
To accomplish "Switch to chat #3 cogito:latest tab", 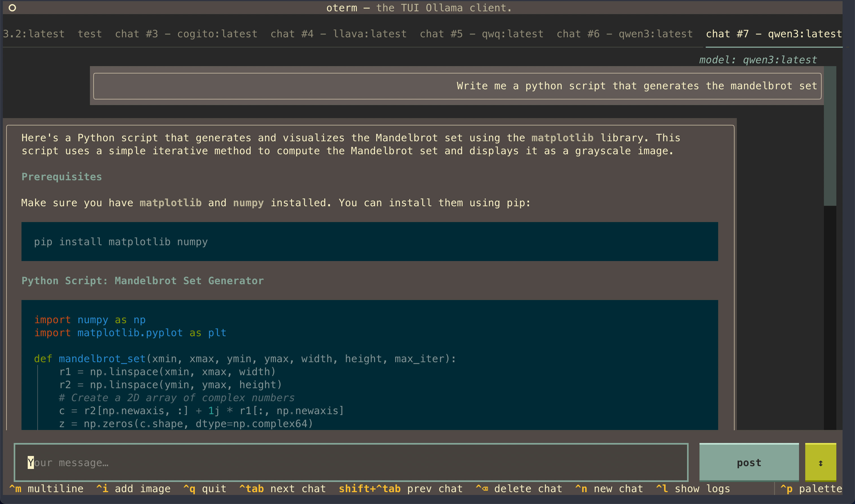I will [x=186, y=34].
